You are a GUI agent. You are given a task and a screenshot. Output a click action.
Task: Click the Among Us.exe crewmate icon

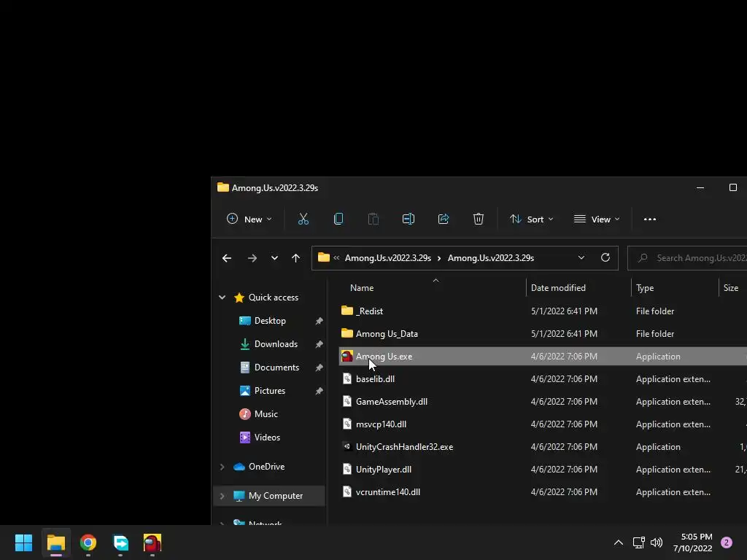[x=347, y=356]
